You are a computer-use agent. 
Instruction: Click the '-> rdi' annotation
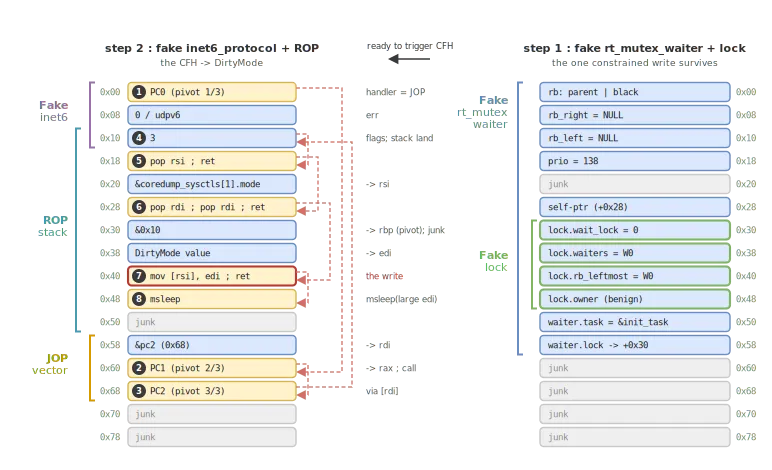click(378, 345)
